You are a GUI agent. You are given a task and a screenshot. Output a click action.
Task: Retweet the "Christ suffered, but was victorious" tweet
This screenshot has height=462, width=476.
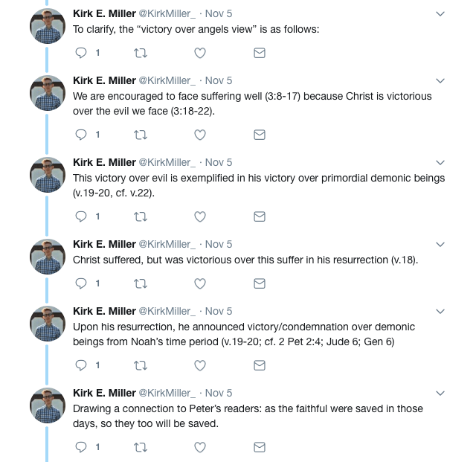139,283
